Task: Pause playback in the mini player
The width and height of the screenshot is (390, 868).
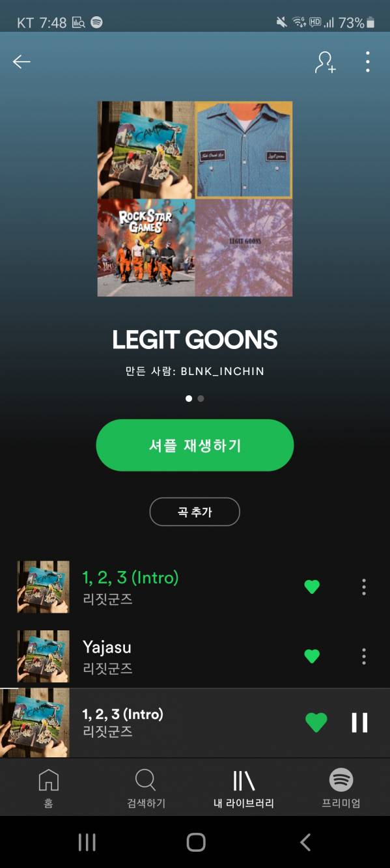Action: click(x=359, y=723)
